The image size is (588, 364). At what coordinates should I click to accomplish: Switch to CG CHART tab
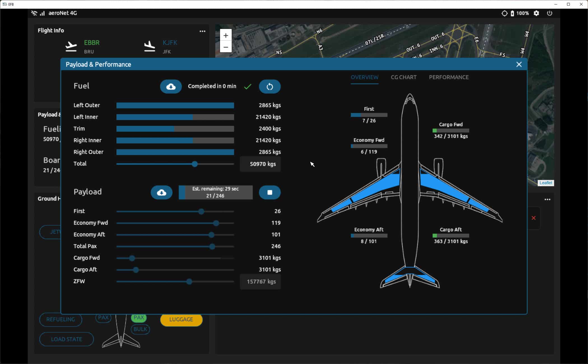403,77
